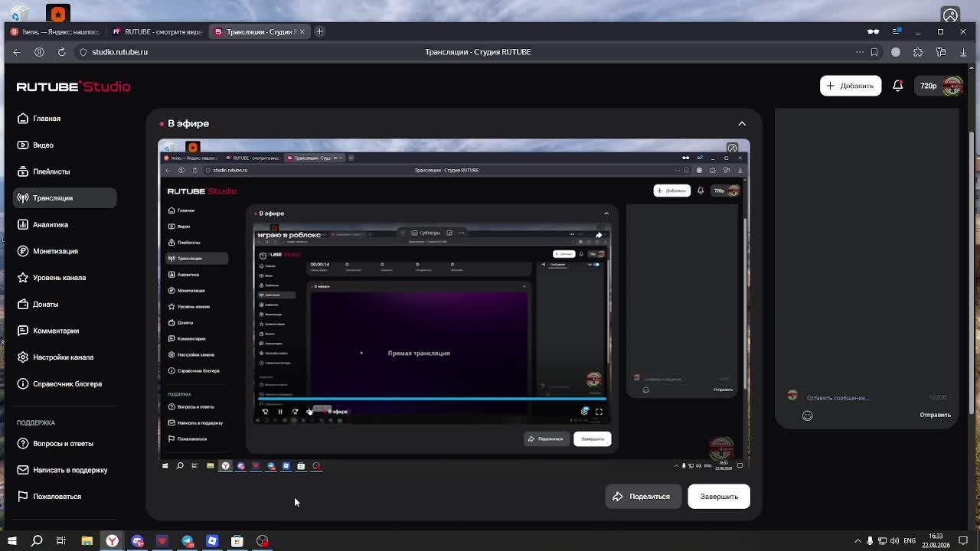Open the Справочник блогера book icon
The width and height of the screenshot is (980, 551).
click(23, 384)
